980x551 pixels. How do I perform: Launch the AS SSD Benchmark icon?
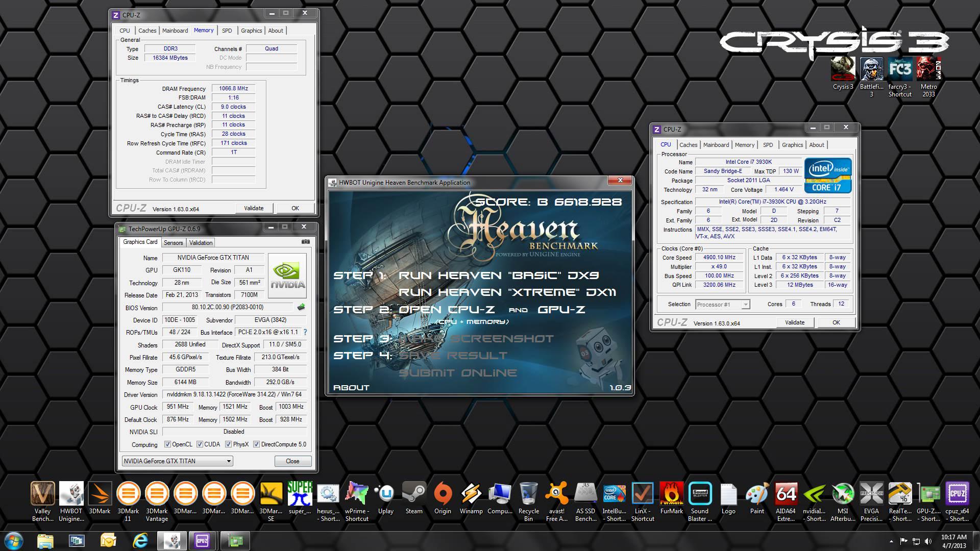tap(585, 500)
